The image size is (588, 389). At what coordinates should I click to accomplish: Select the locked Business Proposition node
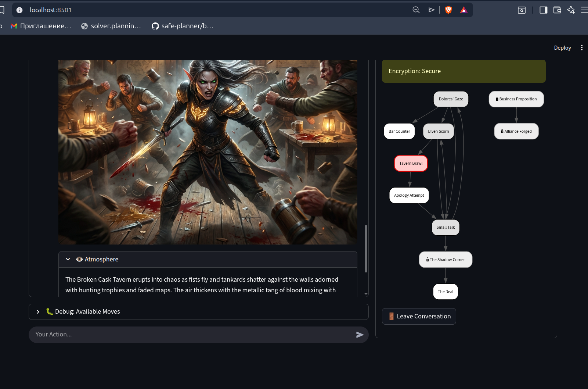pos(516,99)
